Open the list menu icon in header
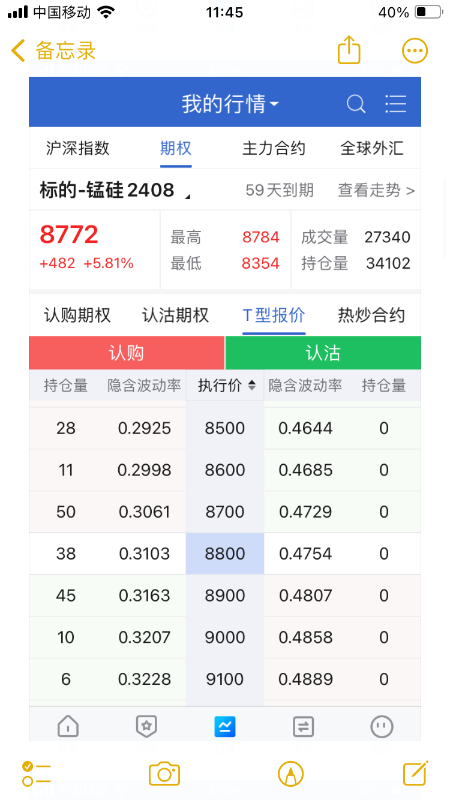Image resolution: width=450 pixels, height=800 pixels. 395,104
